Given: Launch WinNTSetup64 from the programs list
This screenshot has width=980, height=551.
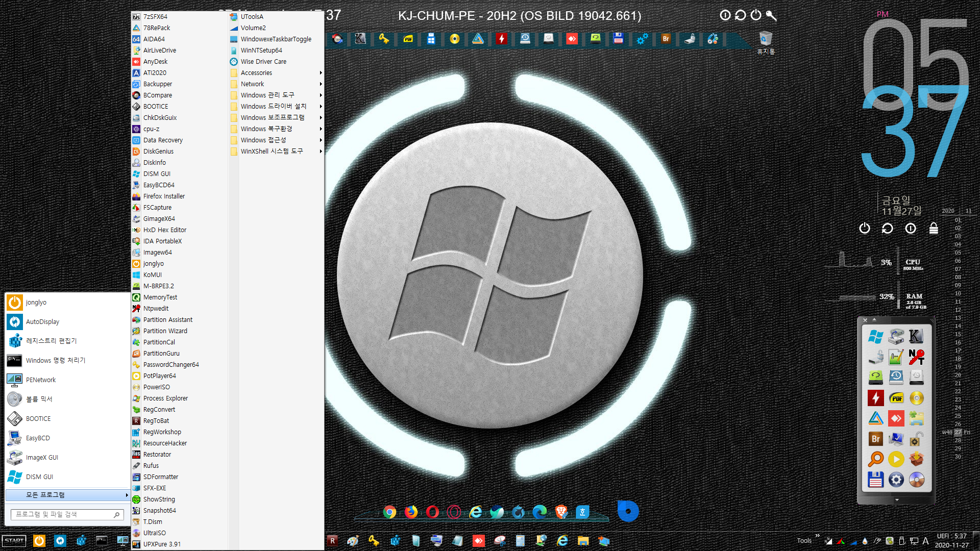Looking at the screenshot, I should click(276, 51).
